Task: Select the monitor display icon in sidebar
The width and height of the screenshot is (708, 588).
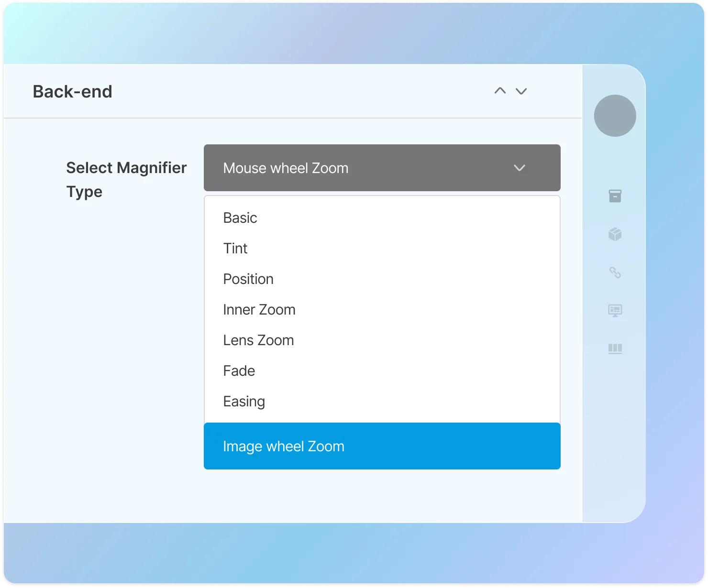Action: click(x=615, y=311)
